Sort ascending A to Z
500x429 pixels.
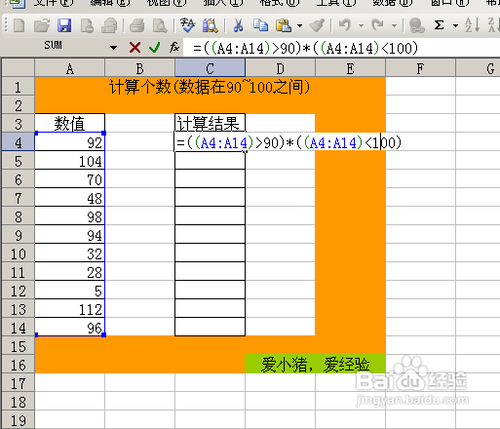[472, 26]
